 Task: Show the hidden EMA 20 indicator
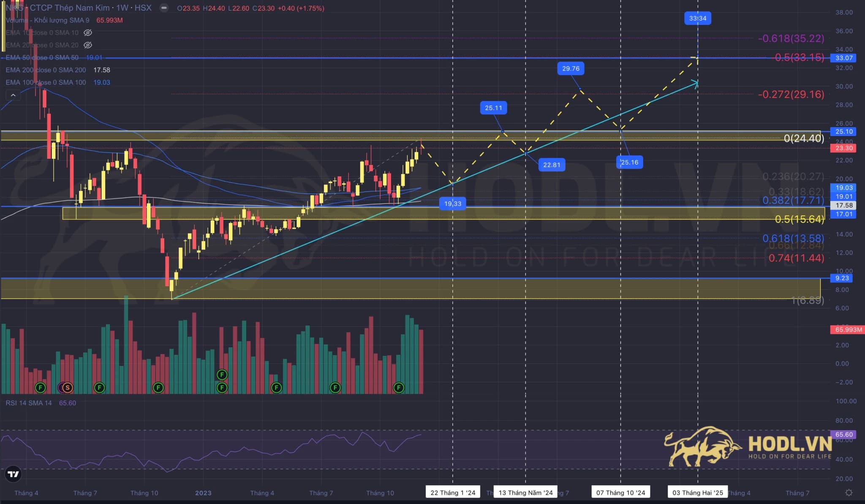pyautogui.click(x=88, y=45)
